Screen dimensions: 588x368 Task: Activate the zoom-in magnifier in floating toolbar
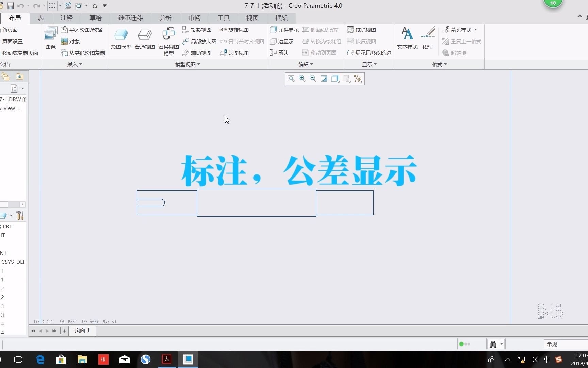[302, 78]
